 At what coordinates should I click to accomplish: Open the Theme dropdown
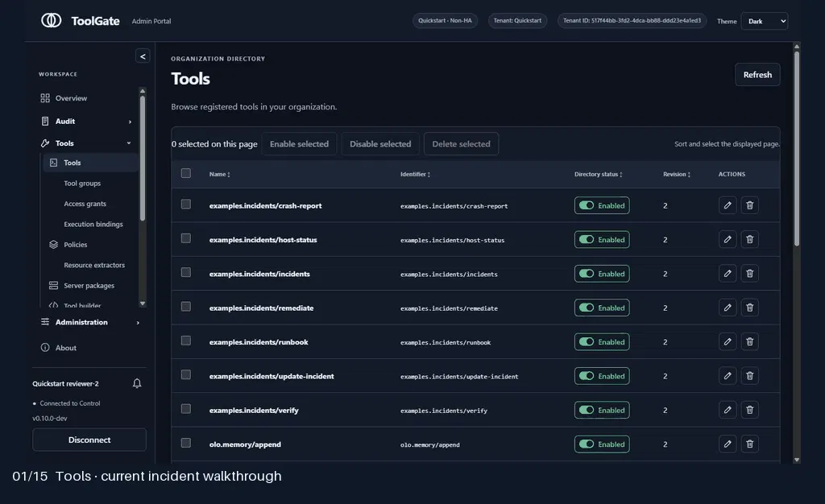(765, 21)
